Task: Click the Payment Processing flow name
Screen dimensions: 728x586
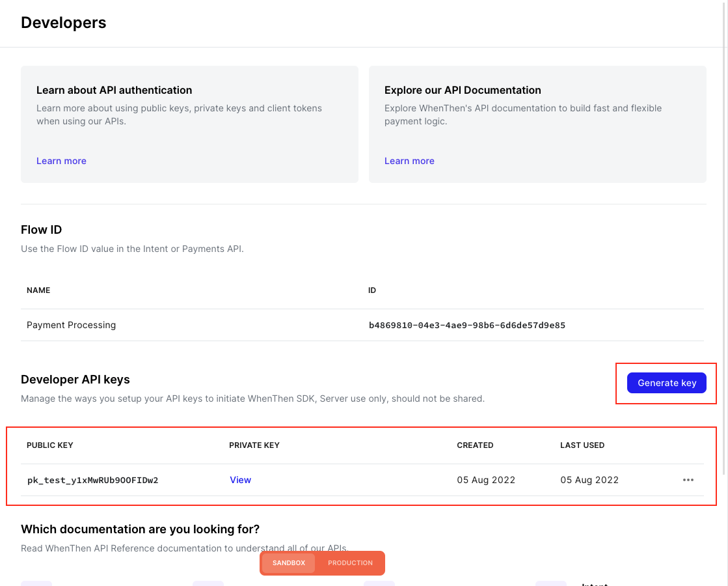Action: pyautogui.click(x=71, y=325)
